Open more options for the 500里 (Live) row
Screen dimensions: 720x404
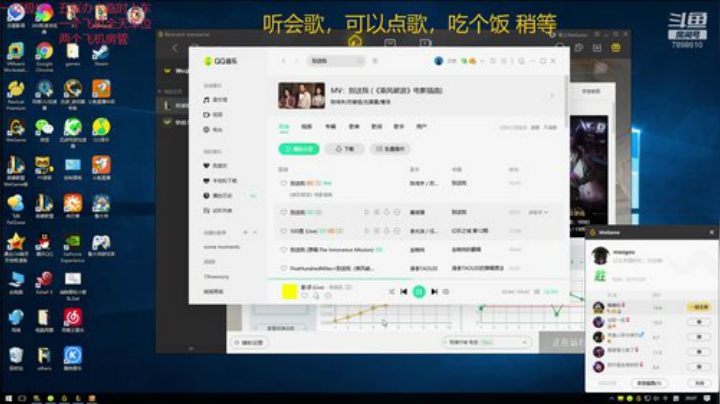397,231
